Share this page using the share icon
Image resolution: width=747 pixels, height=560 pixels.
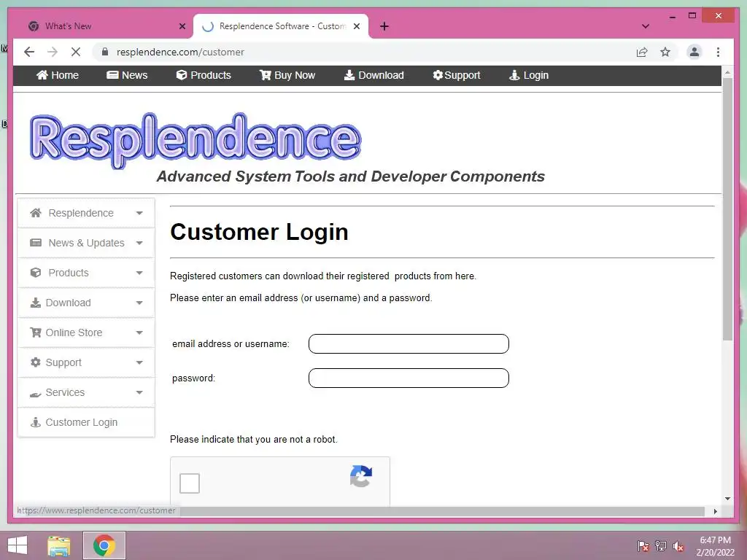(x=642, y=52)
